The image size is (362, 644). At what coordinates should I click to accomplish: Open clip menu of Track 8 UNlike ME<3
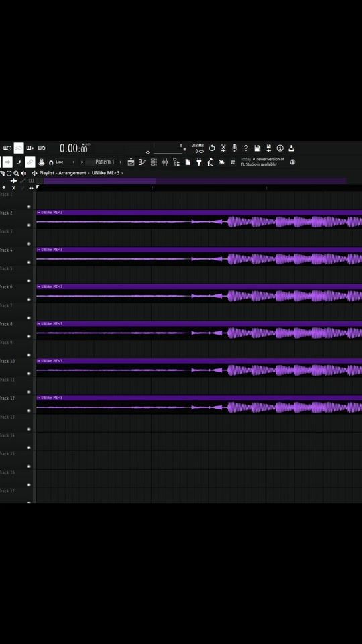pyautogui.click(x=39, y=323)
